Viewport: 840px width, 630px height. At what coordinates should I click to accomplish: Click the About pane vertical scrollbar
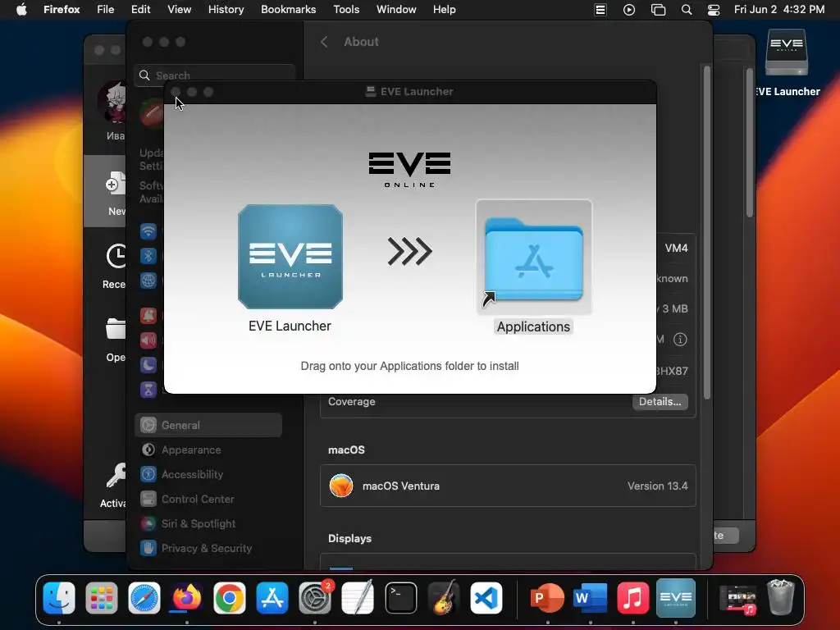point(707,232)
